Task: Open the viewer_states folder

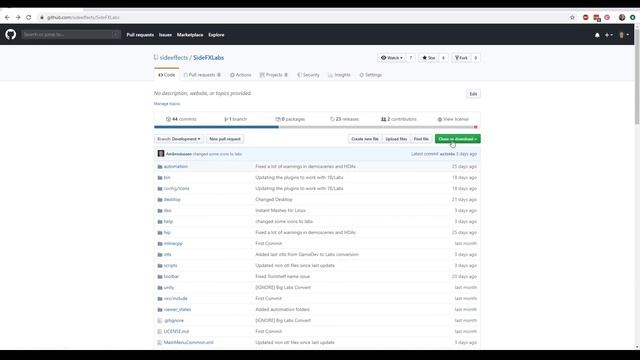Action: point(177,310)
